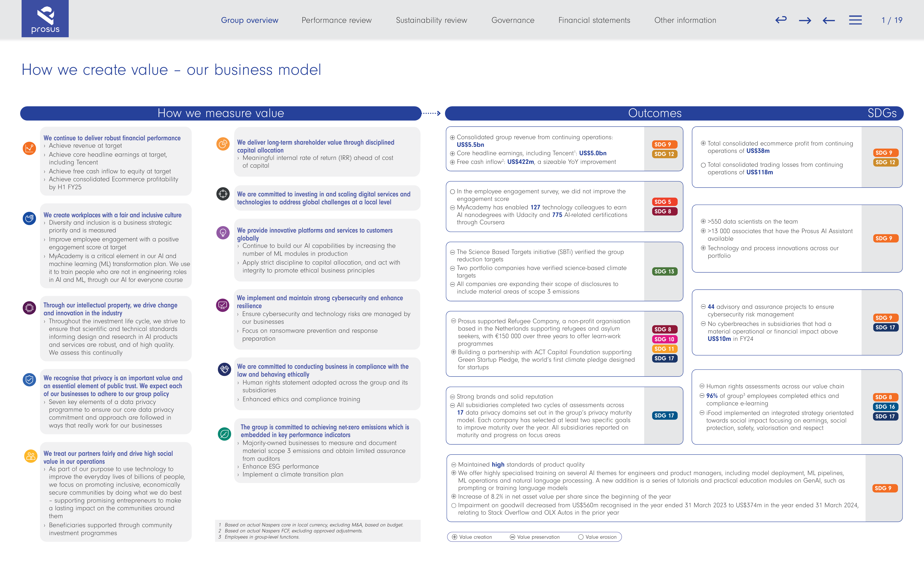Image resolution: width=924 pixels, height=563 pixels.
Task: Open the Group overview tab
Action: [x=249, y=20]
